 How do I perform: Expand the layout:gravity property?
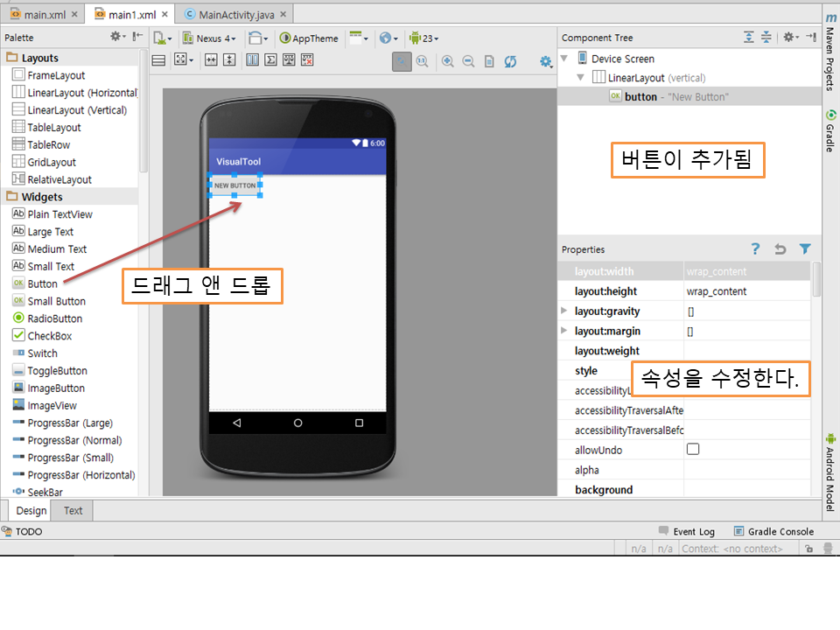[564, 311]
